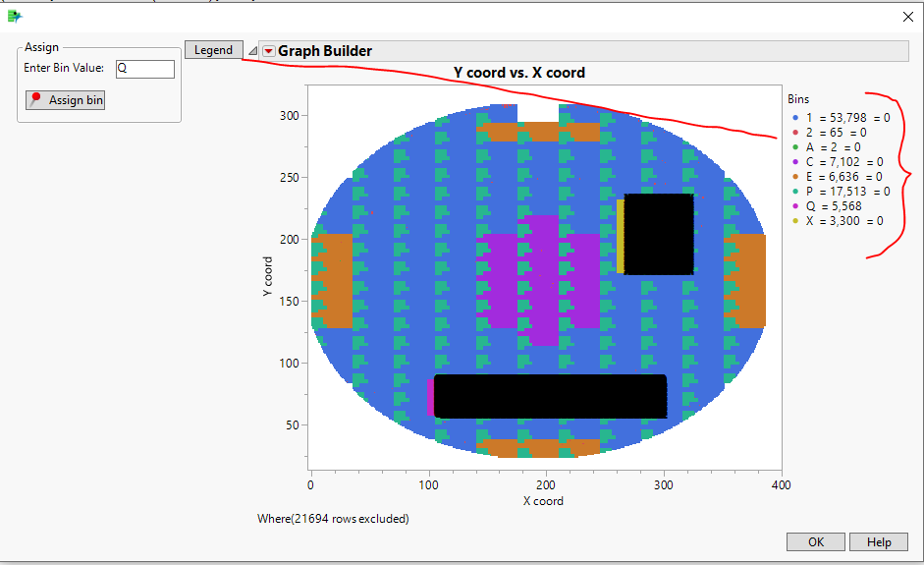Click the magenta marker for bin Q in legend

[795, 206]
